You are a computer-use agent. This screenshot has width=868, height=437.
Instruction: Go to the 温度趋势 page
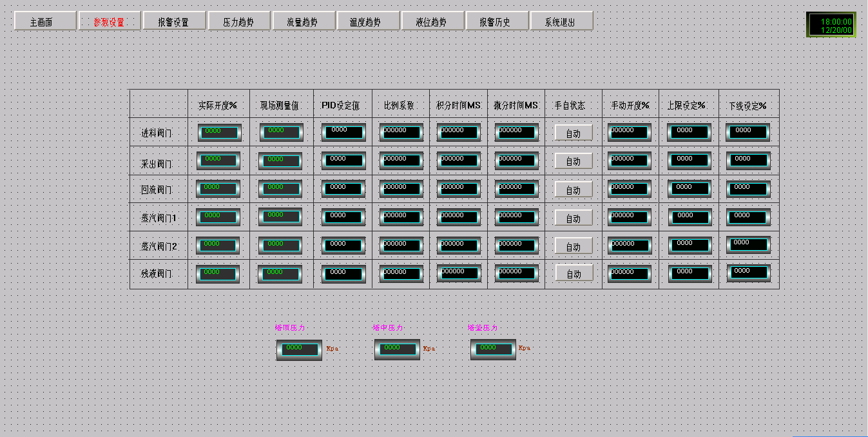coord(367,21)
